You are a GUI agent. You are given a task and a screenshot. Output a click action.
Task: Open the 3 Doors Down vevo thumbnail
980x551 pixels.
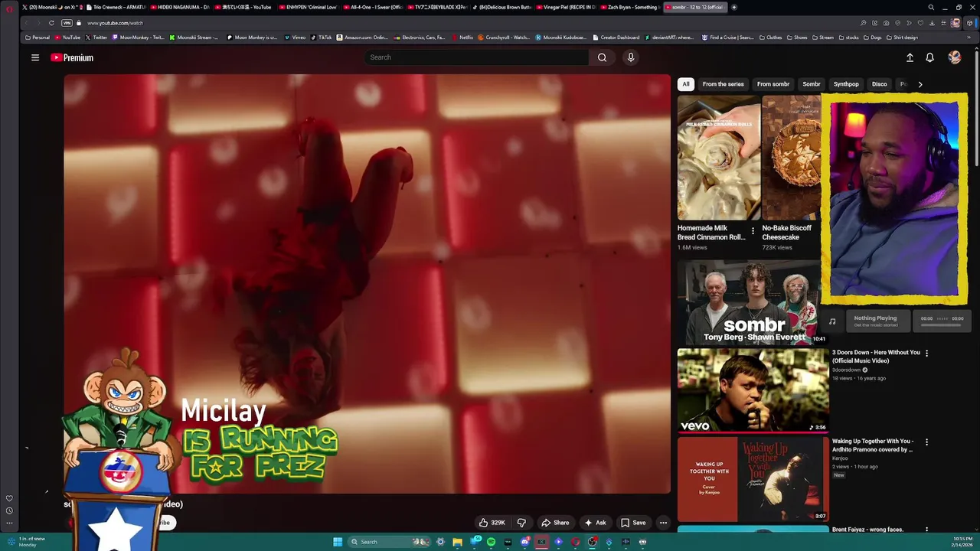[753, 391]
